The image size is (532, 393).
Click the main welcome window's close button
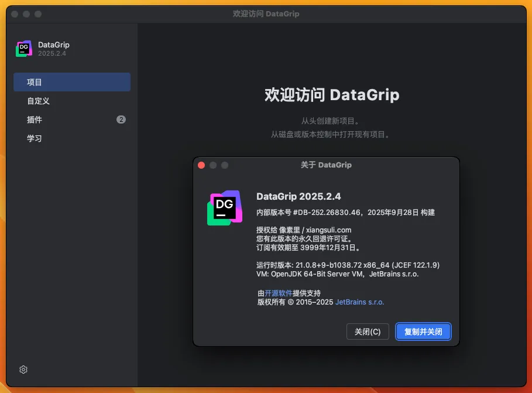[15, 13]
